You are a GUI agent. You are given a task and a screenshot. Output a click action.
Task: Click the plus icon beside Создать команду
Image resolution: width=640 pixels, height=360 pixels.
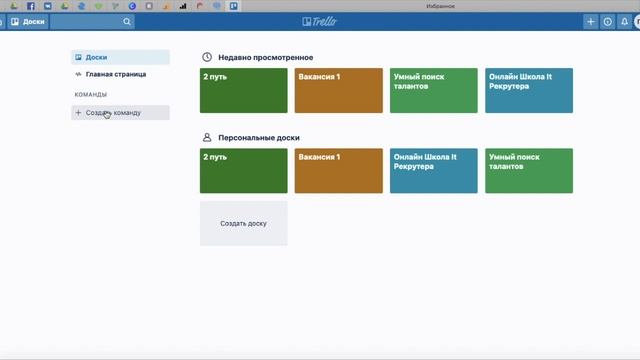(78, 113)
